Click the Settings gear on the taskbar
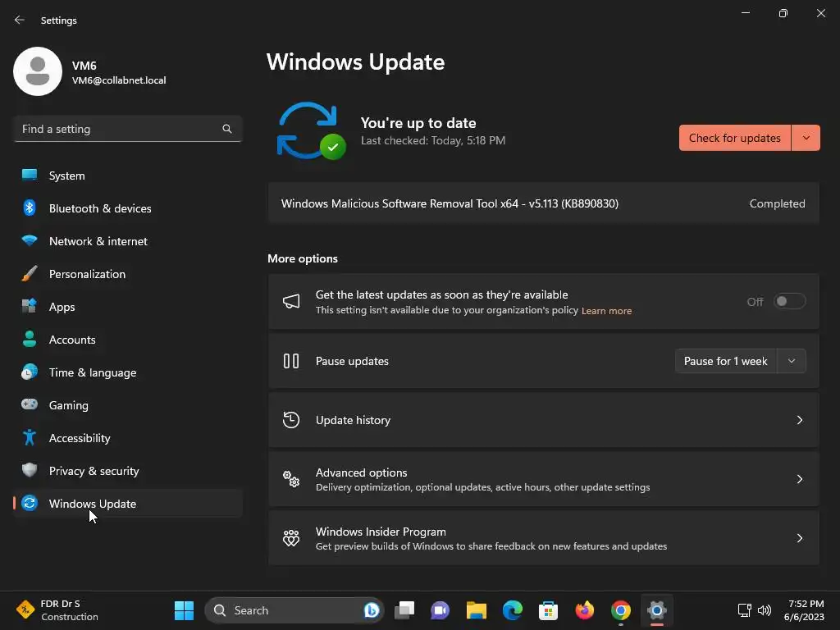The image size is (840, 630). point(657,610)
